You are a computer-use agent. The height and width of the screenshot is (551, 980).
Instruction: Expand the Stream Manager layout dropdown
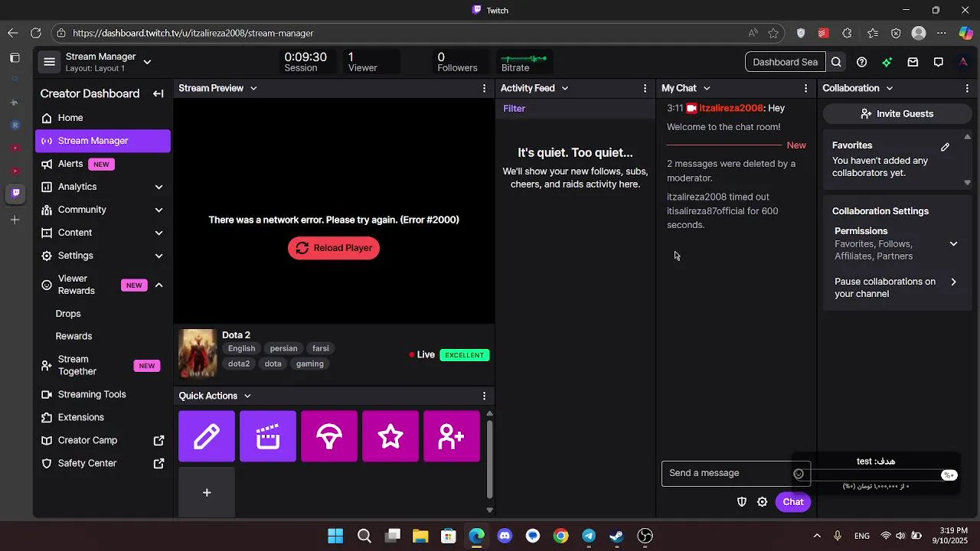tap(147, 62)
